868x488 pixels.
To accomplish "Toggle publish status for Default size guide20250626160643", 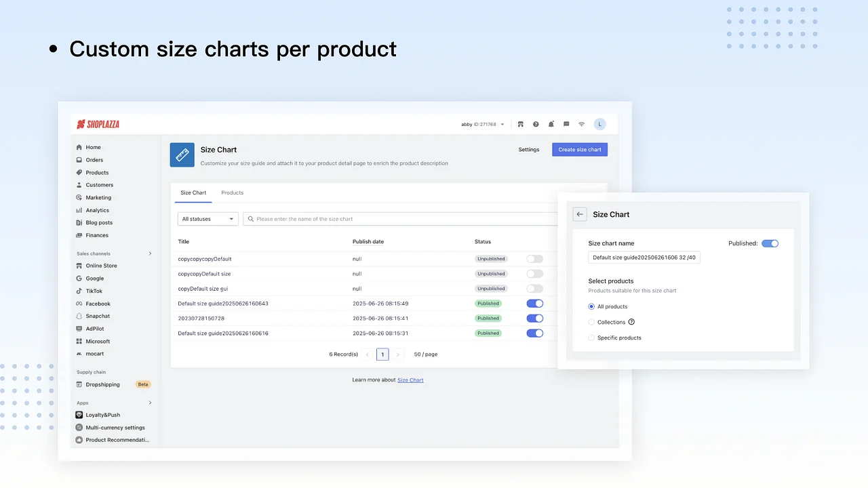I will pyautogui.click(x=534, y=303).
